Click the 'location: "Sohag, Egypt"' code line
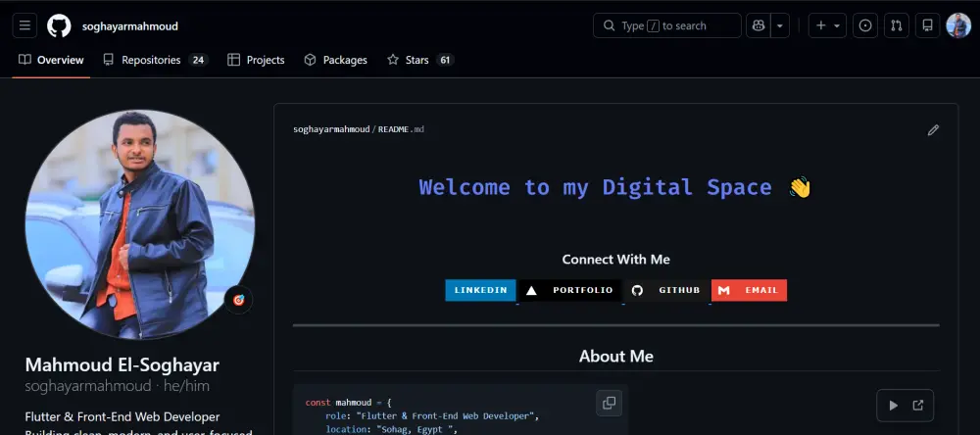This screenshot has width=980, height=435. pyautogui.click(x=391, y=429)
